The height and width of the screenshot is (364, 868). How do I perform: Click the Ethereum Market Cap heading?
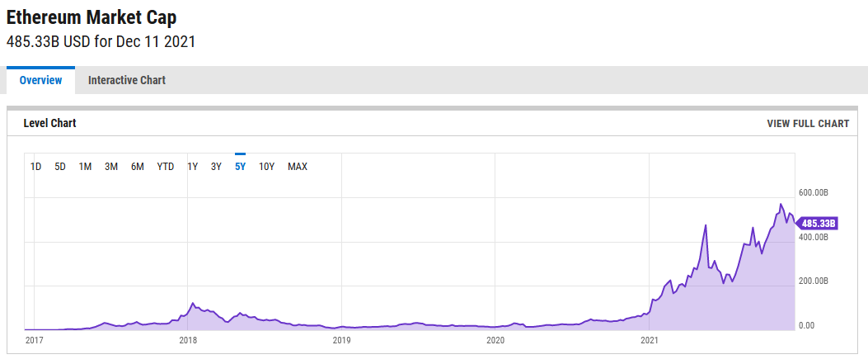[x=91, y=17]
